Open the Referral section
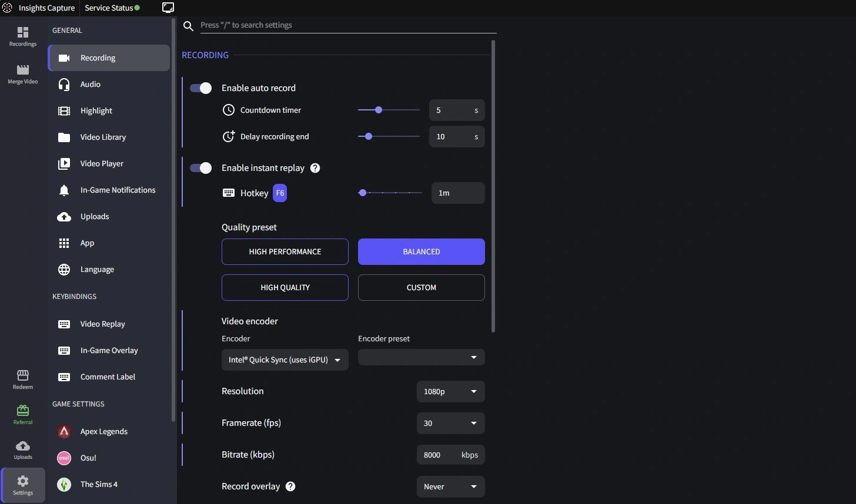Screen dimensions: 856x504 (x=22, y=414)
